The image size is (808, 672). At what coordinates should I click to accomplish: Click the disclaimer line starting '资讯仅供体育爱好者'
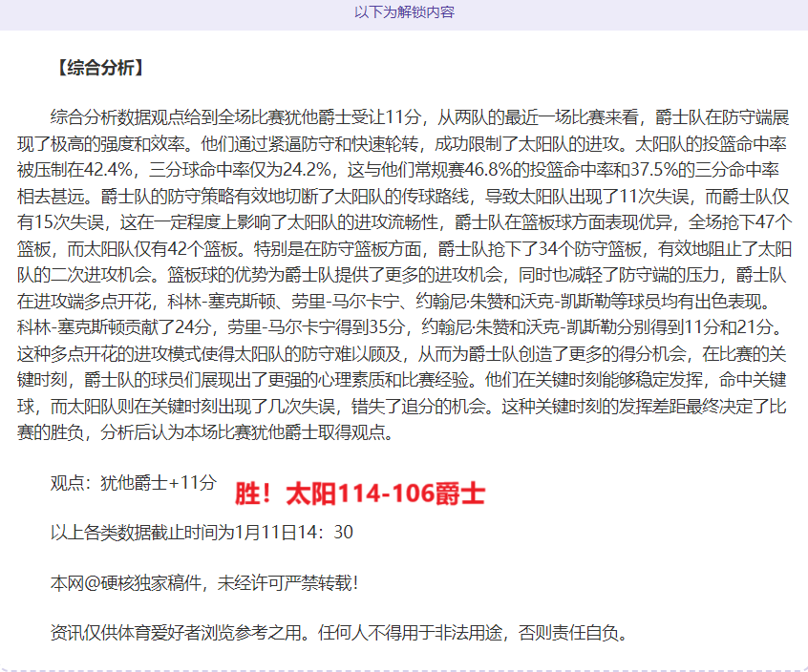(340, 632)
